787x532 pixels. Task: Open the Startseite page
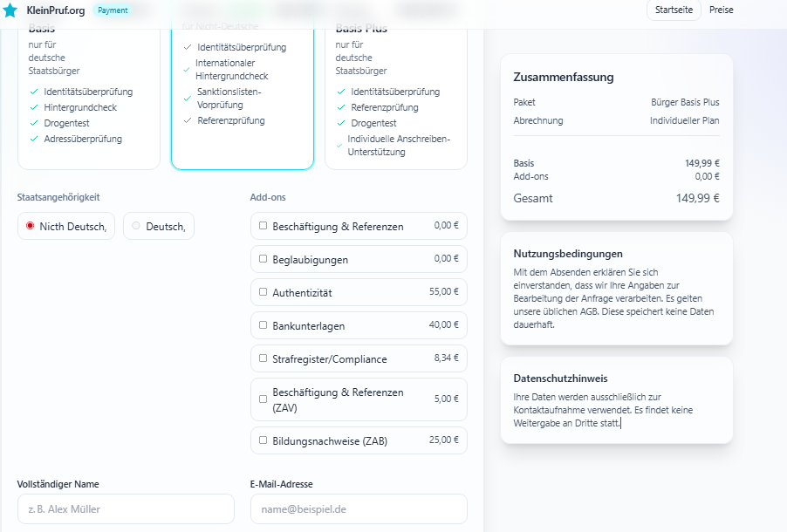pyautogui.click(x=673, y=10)
